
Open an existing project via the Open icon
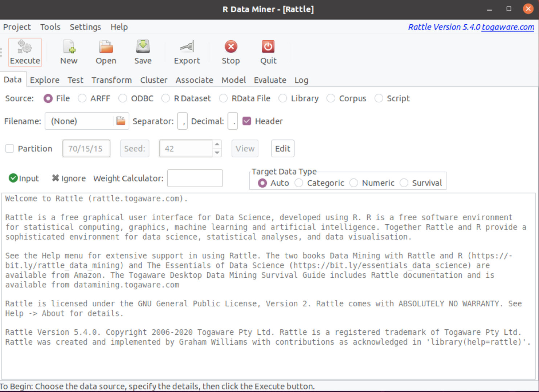tap(105, 52)
